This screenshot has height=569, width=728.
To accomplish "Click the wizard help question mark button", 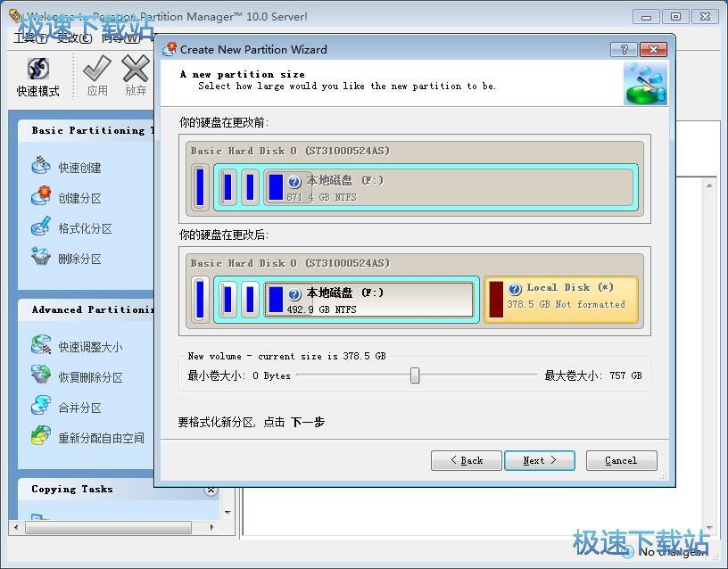I will coord(624,49).
